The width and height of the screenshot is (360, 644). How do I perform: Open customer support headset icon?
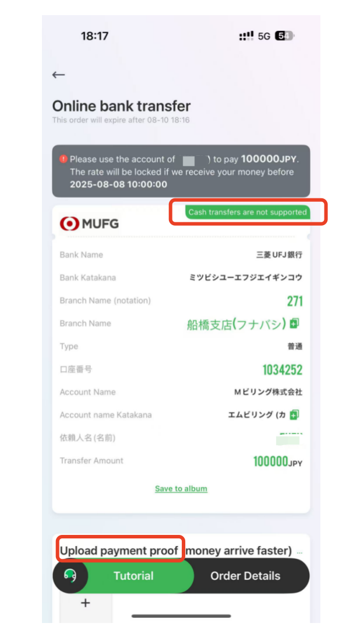click(x=70, y=575)
